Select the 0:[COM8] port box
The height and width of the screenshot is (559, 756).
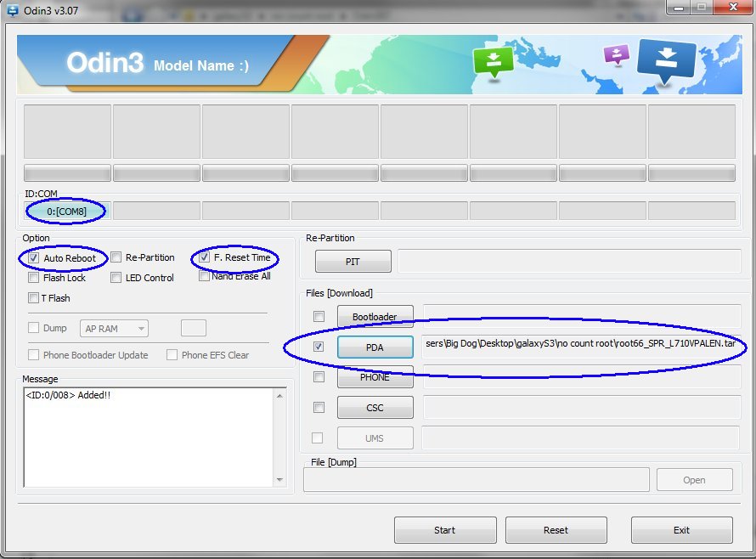point(67,212)
